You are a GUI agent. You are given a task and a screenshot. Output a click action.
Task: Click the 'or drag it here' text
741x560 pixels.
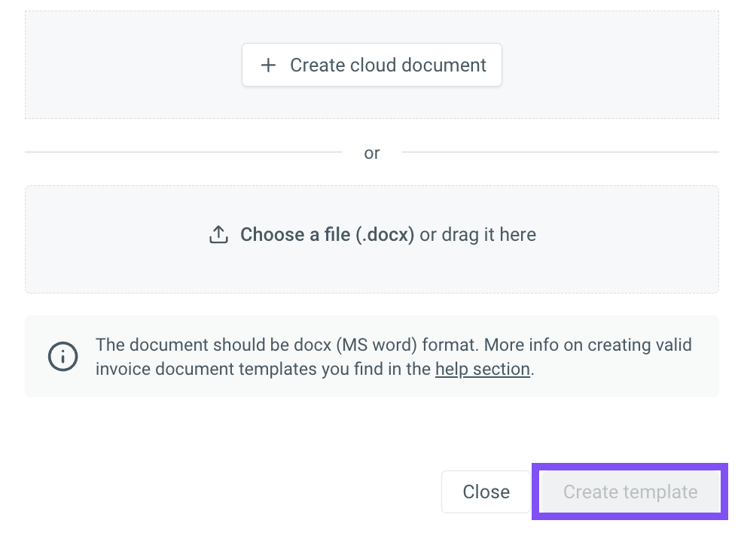coord(477,234)
